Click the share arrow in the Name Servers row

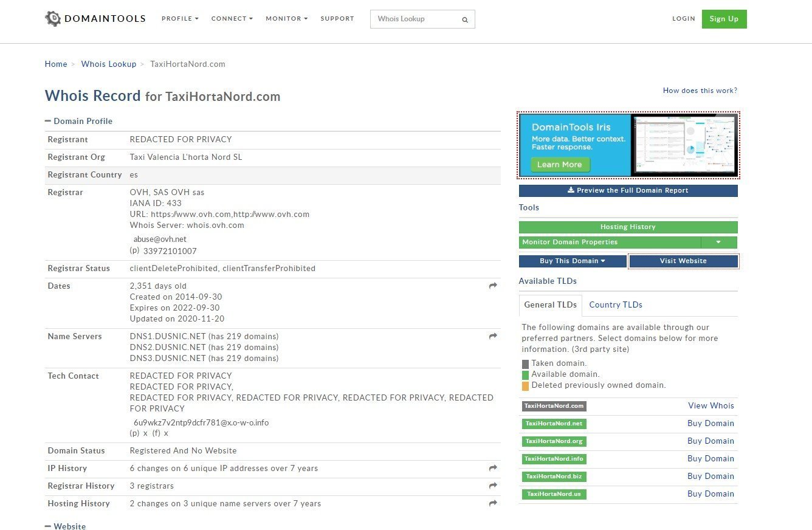[493, 336]
